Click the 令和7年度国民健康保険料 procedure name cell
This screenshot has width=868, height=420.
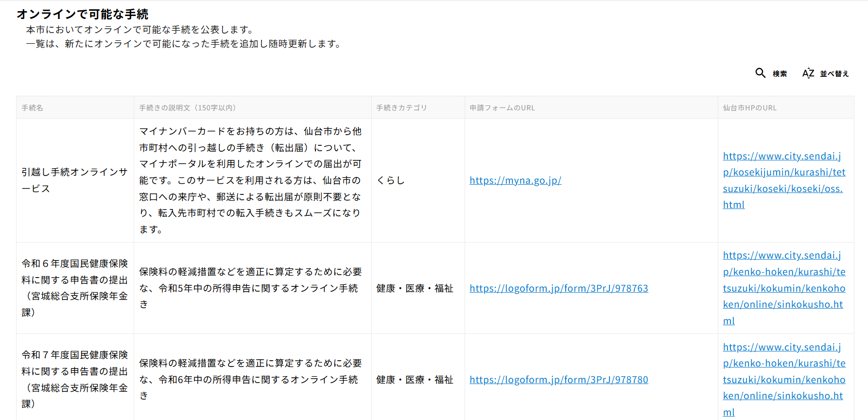pos(74,379)
